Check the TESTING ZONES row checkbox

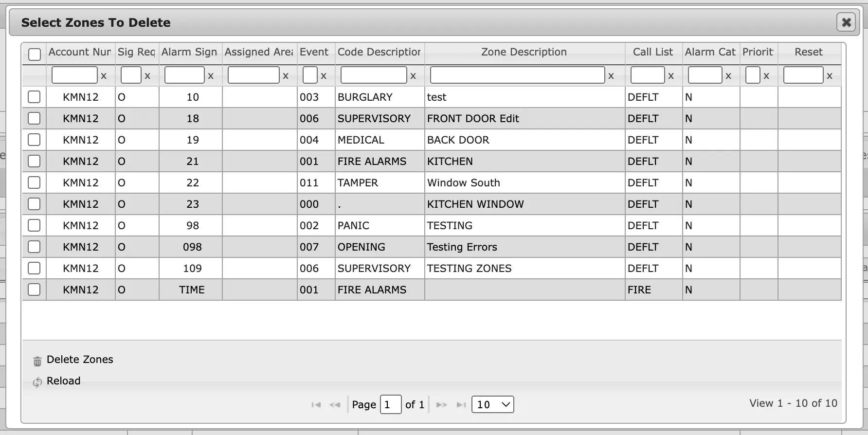click(34, 268)
